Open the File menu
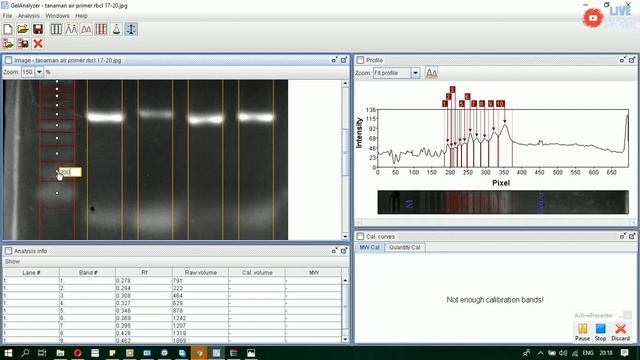The image size is (640, 360). 7,16
